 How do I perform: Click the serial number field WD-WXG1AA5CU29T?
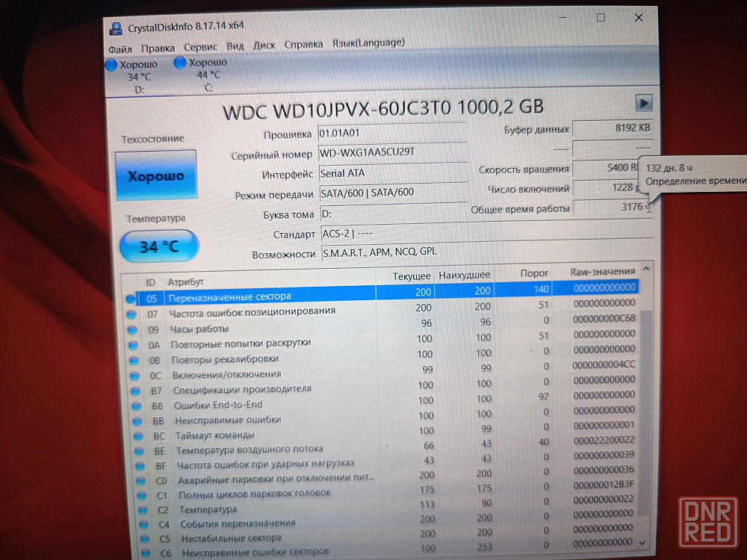point(393,152)
